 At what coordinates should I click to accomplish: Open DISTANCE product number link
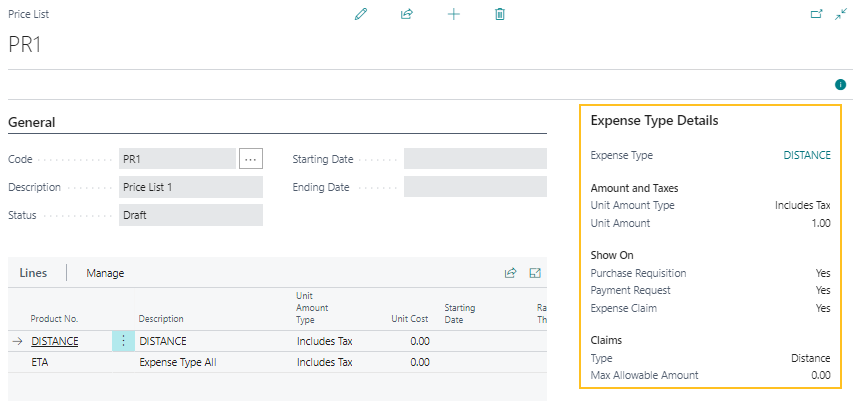pyautogui.click(x=54, y=341)
